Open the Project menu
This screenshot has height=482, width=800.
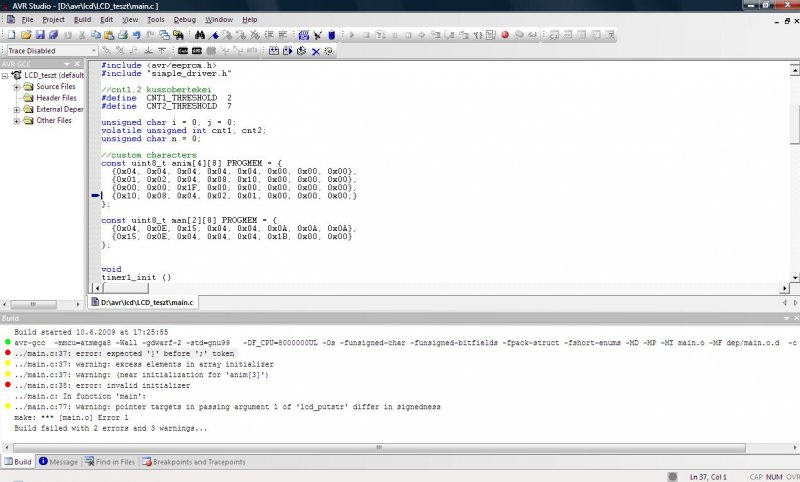54,19
